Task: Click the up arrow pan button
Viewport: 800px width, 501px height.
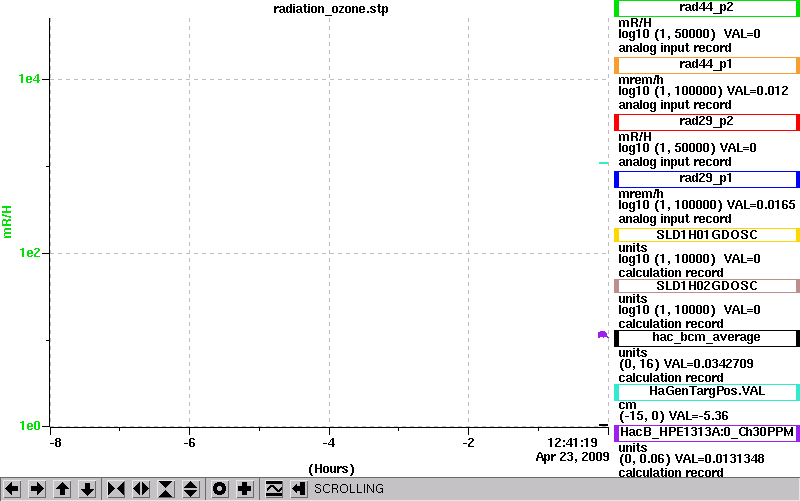Action: pos(62,489)
